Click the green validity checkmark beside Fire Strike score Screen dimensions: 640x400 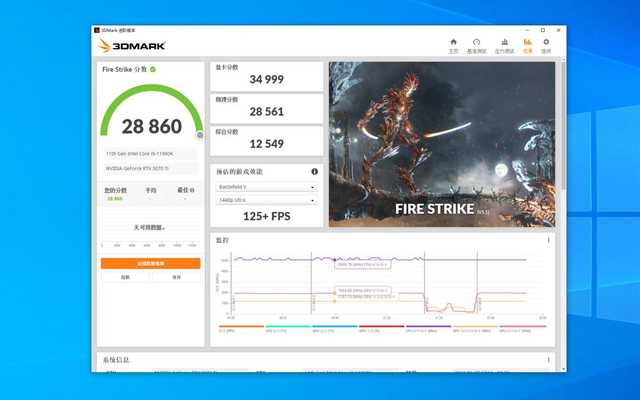(153, 69)
